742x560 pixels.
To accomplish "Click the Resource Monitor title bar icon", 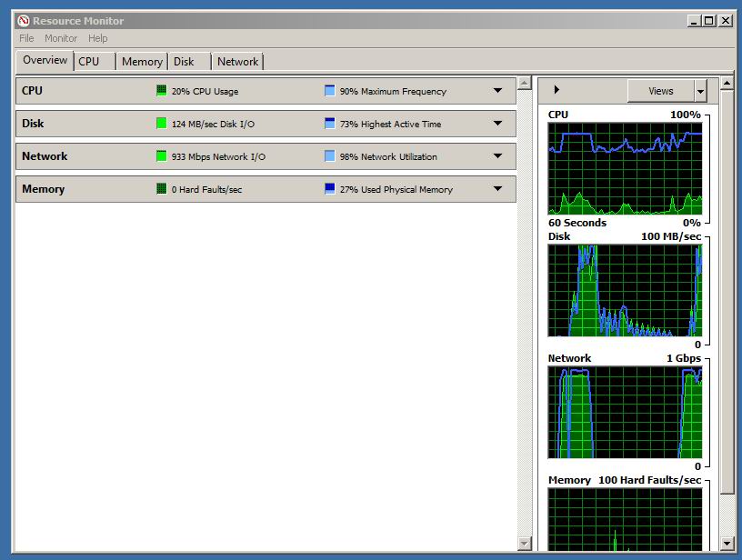I will 24,21.
